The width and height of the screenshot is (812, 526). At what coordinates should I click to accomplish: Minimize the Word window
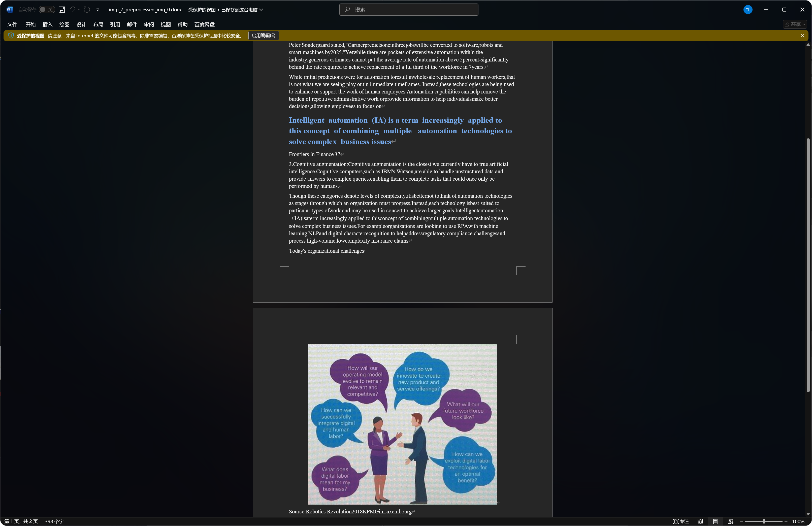766,10
